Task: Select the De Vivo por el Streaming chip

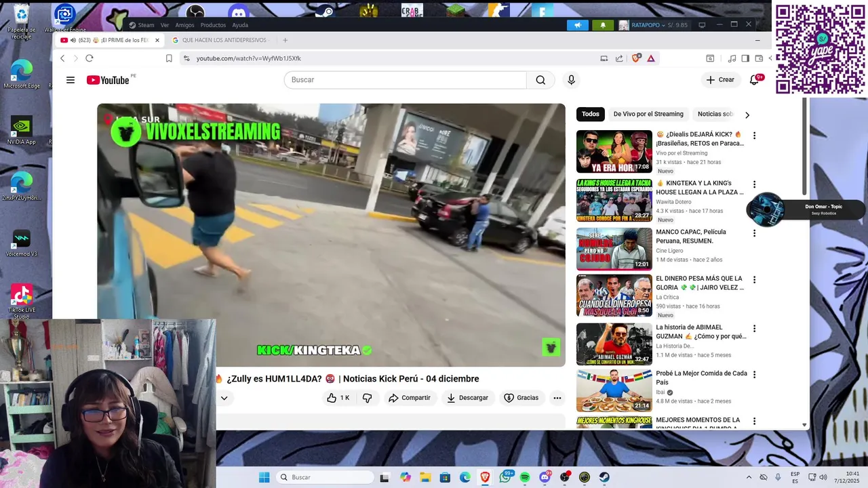Action: (x=648, y=114)
